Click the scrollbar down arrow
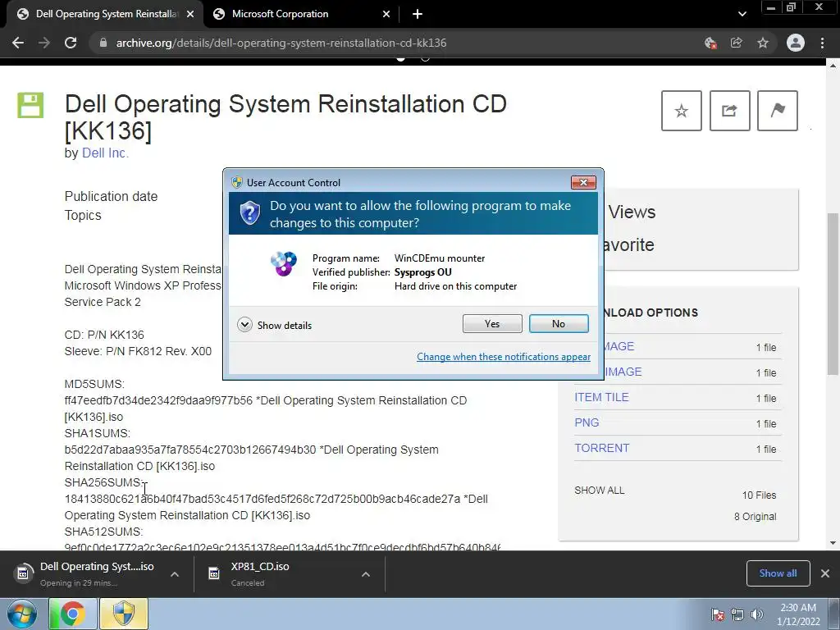This screenshot has width=840, height=630. click(x=833, y=543)
